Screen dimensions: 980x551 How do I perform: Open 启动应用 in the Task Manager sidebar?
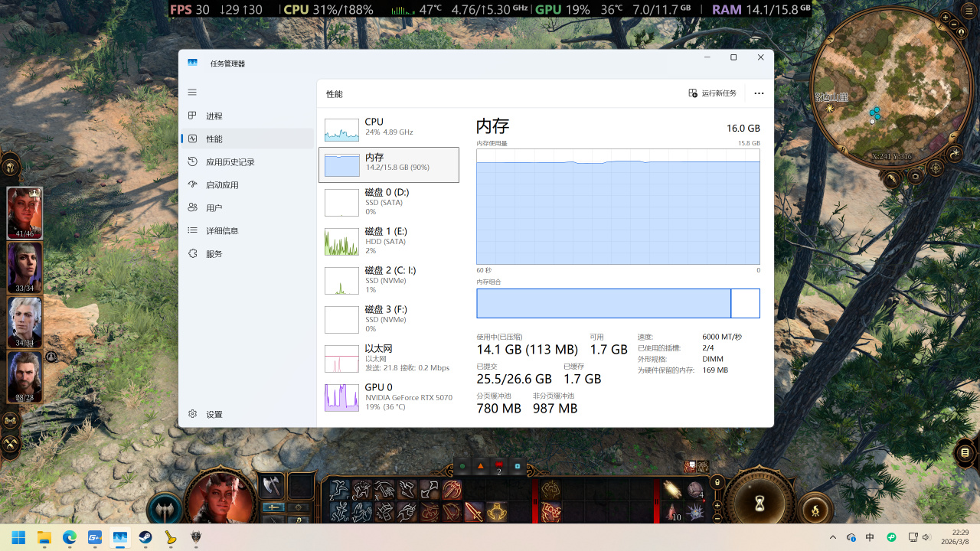pos(247,184)
